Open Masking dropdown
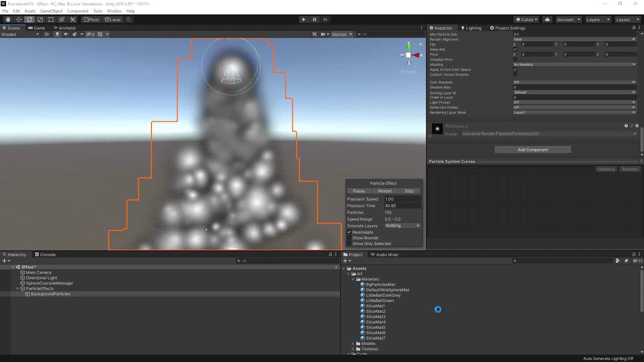 (x=574, y=64)
